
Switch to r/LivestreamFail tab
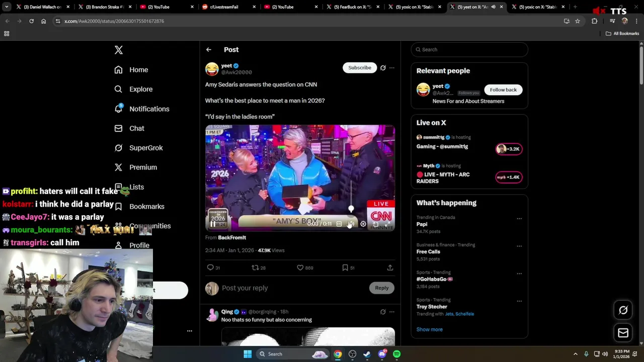click(228, 7)
